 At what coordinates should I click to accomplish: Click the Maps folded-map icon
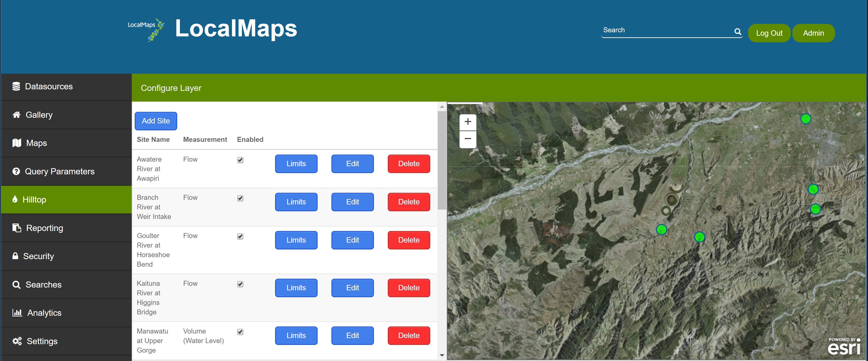[x=17, y=143]
